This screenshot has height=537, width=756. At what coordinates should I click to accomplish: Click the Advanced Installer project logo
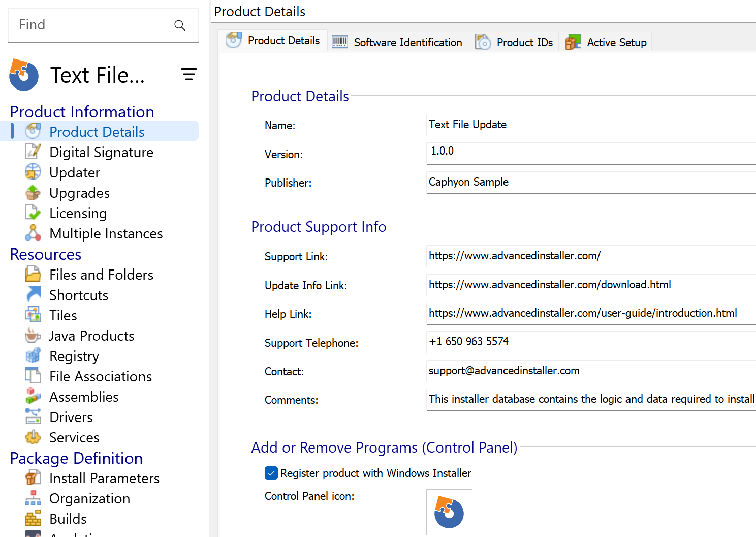point(23,75)
